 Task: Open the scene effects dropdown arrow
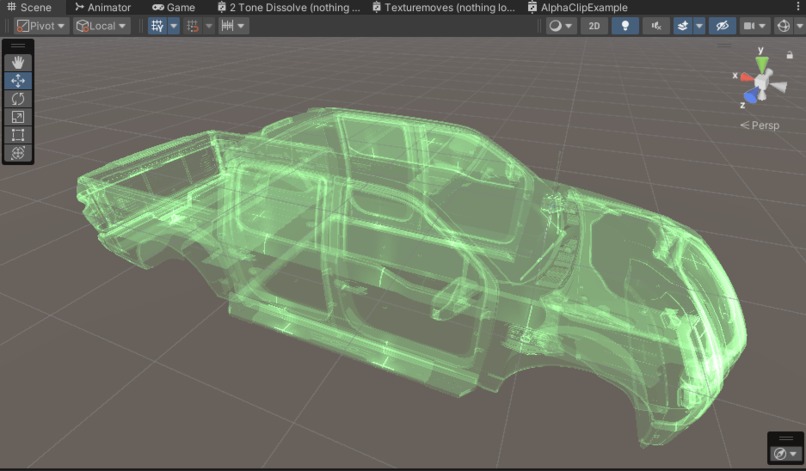coord(699,26)
